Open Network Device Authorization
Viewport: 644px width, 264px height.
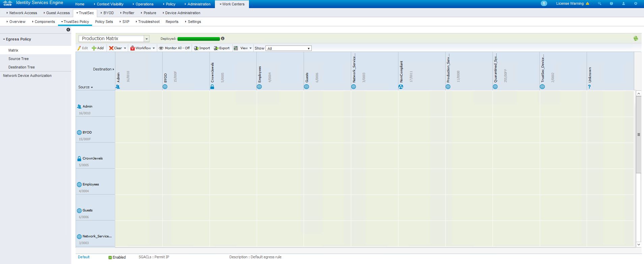(27, 76)
